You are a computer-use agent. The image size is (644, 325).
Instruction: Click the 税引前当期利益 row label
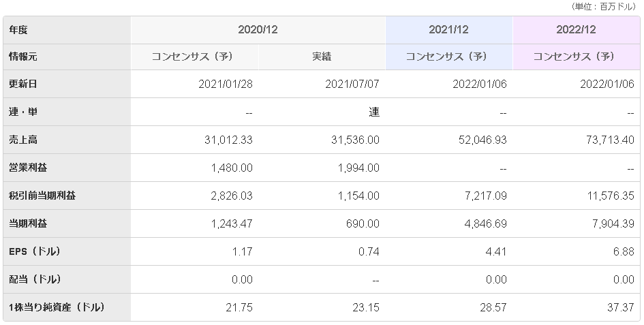click(42, 196)
